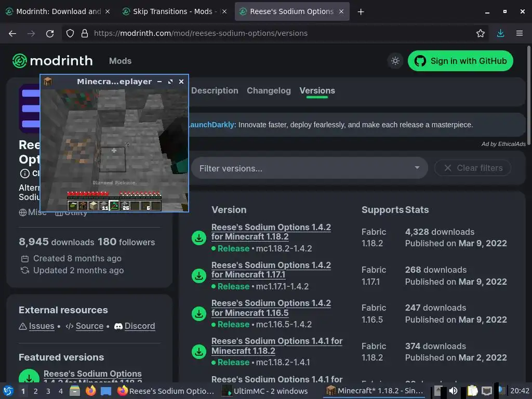Download the 1.4.2 for Minecraft 1.17.1 version
The width and height of the screenshot is (532, 399).
pos(199,276)
